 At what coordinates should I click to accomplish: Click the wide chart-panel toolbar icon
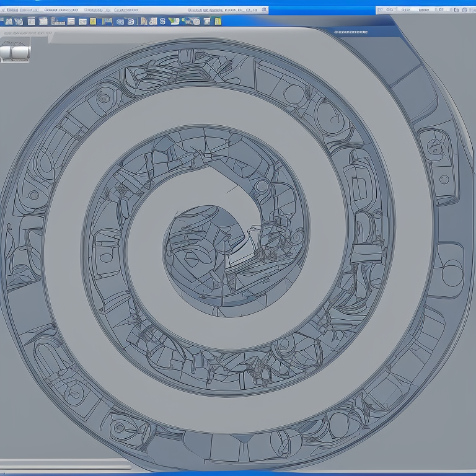coord(58,21)
